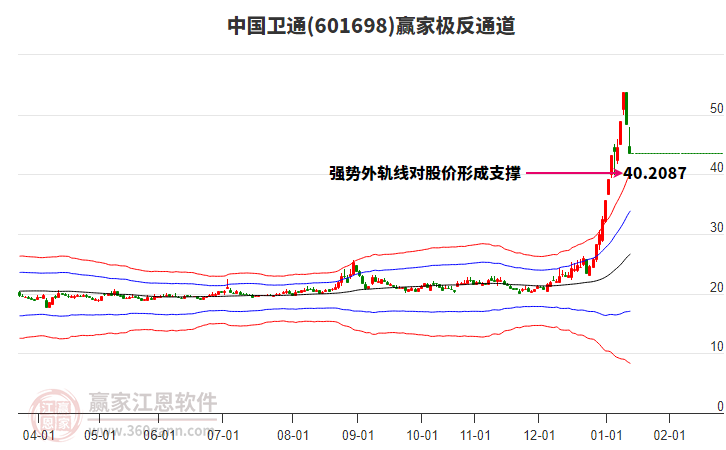The width and height of the screenshot is (726, 450).
Task: Click the tallest red candlestick at the price peak
Action: (623, 101)
